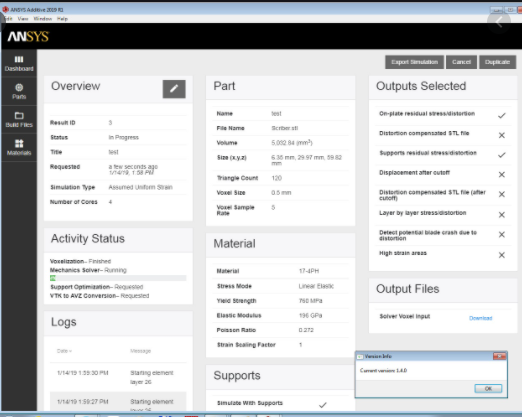Toggle On-plate residual stress/distortion checkmark

pos(502,116)
